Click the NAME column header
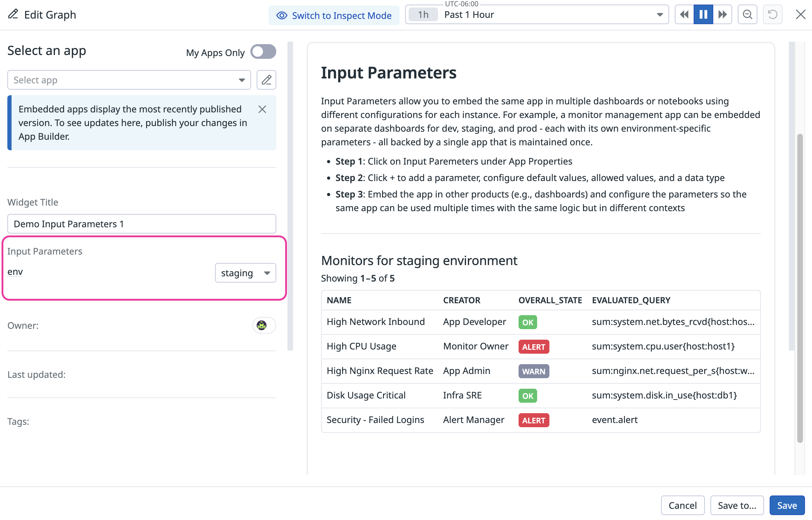 click(x=339, y=300)
